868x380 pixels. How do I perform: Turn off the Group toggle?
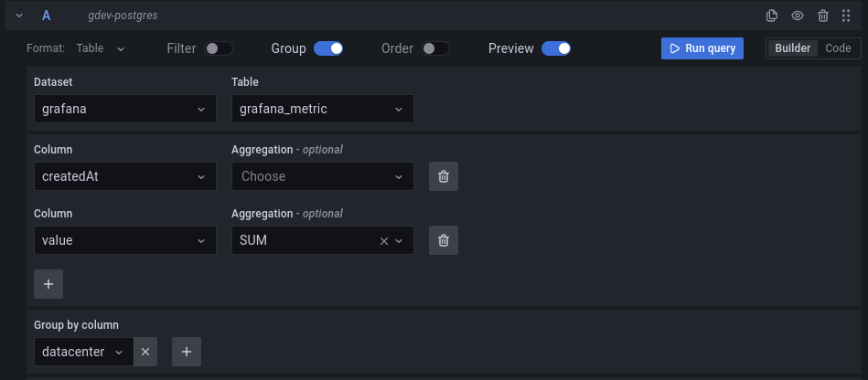pos(328,48)
